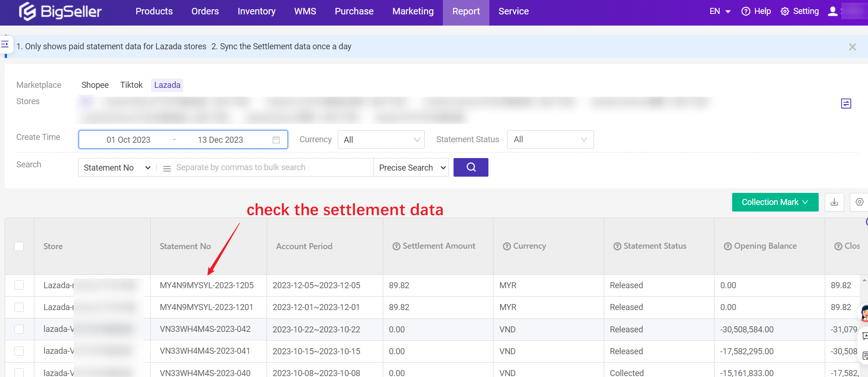Open the Statement No search type dropdown

pyautogui.click(x=117, y=167)
